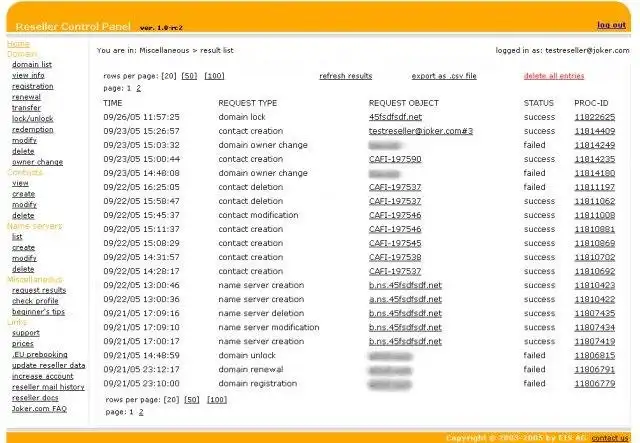This screenshot has width=640, height=443.
Task: Go to page 2 below the table
Action: [141, 412]
